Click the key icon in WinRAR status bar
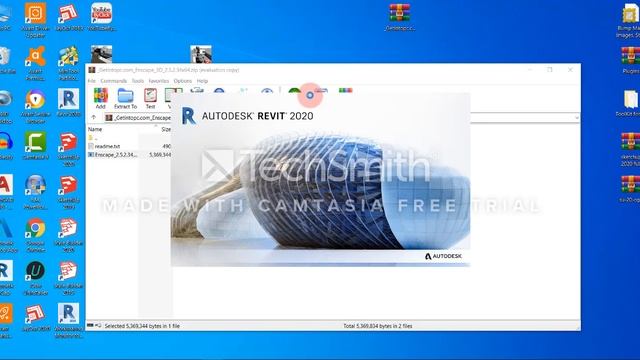The width and height of the screenshot is (640, 360). point(98,326)
